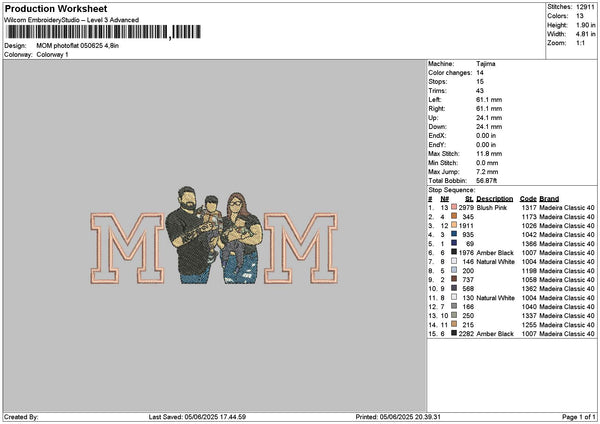Choose the dark slate swatch in stop 10
The image size is (600, 424).
coord(454,288)
